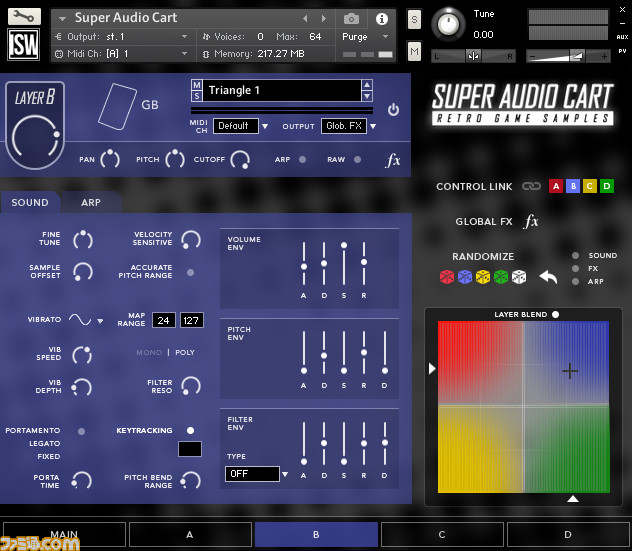632x551 pixels.
Task: Select the Randomize FX option
Action: (576, 268)
